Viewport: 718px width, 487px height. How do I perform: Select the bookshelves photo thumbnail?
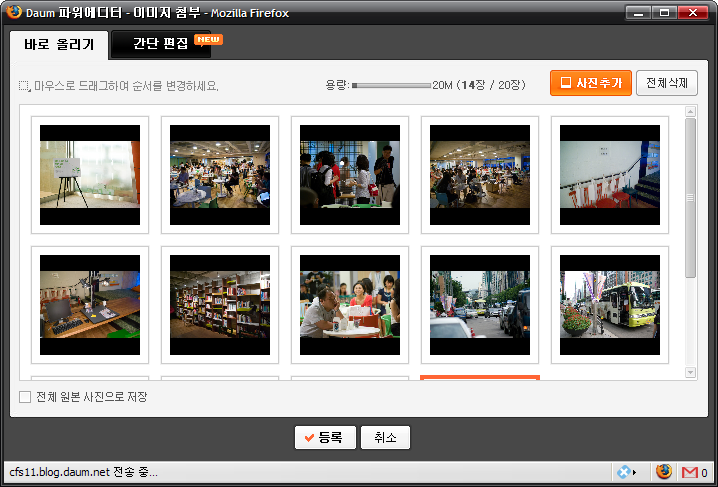point(220,305)
